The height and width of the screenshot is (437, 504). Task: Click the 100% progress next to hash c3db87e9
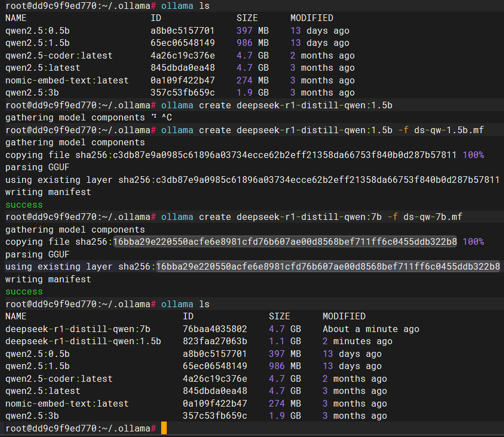pos(473,155)
